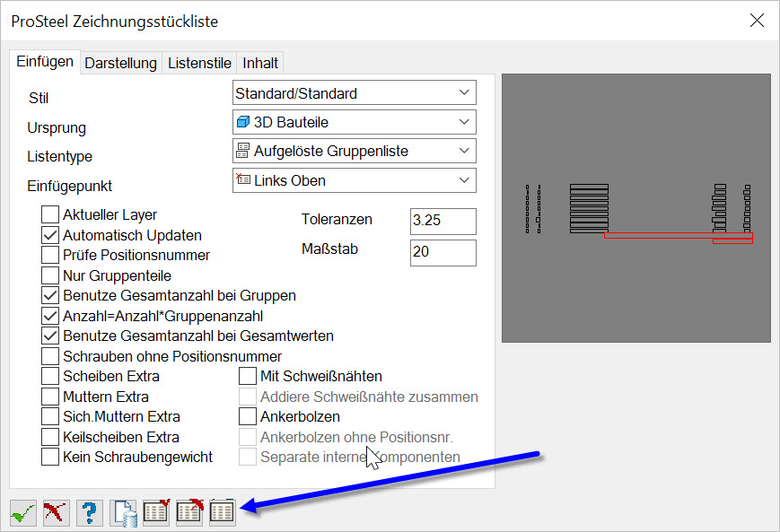Enable the Ankerbolzen checkbox
780x532 pixels.
pyautogui.click(x=248, y=416)
